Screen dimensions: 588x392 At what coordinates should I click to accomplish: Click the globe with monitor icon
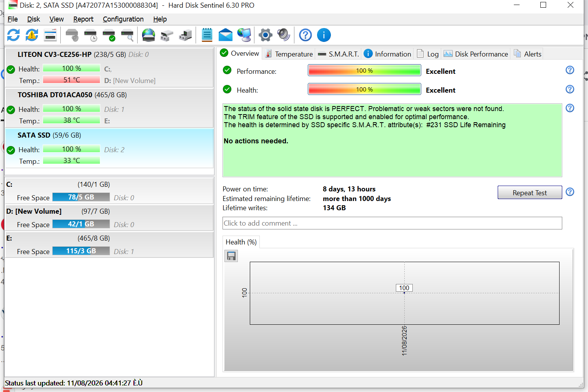pyautogui.click(x=244, y=35)
